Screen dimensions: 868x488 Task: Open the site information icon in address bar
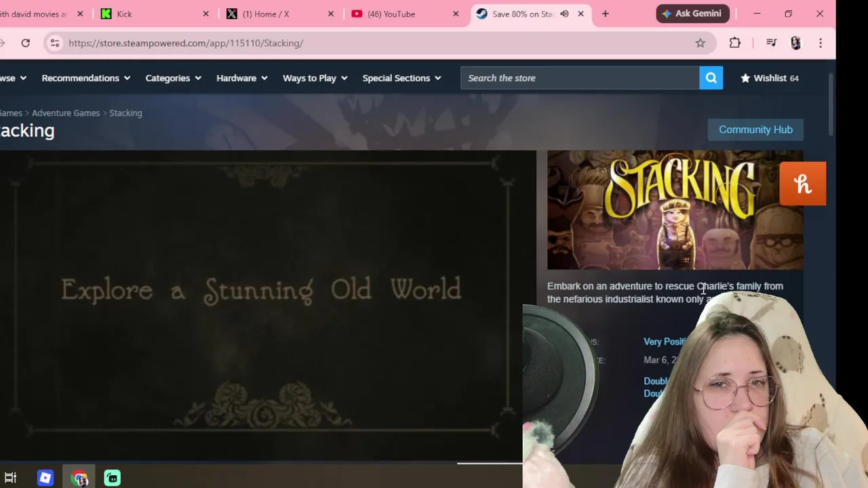[55, 43]
